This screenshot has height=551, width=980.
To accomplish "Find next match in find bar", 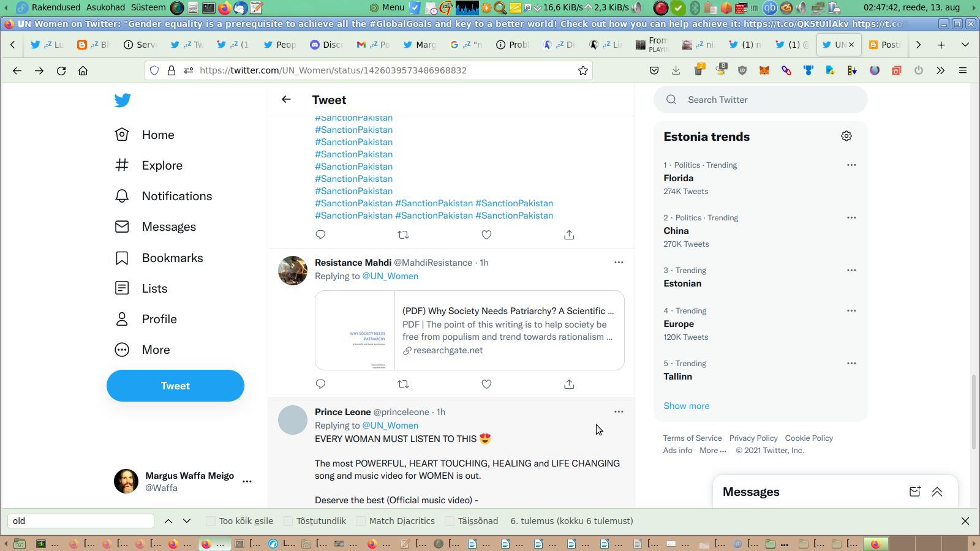I will (187, 521).
